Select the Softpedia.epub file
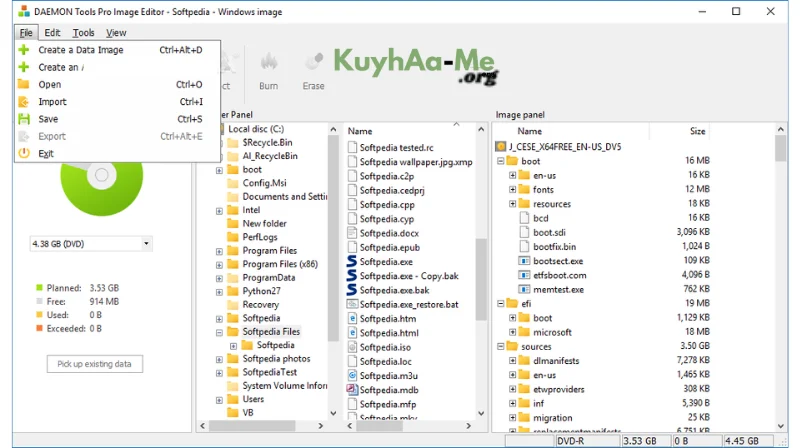 pos(390,247)
